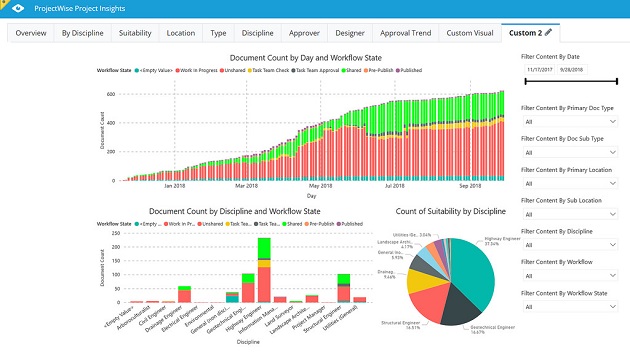Click the 'Count of Suitability by Discipline' title
Viewport: 630px width, 360px height.
point(451,211)
